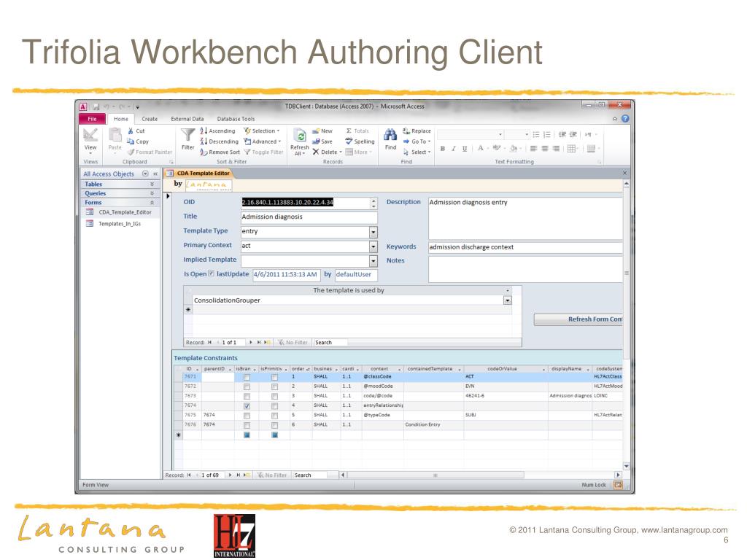Image resolution: width=747 pixels, height=560 pixels.
Task: Click the Keywords input field
Action: [525, 247]
